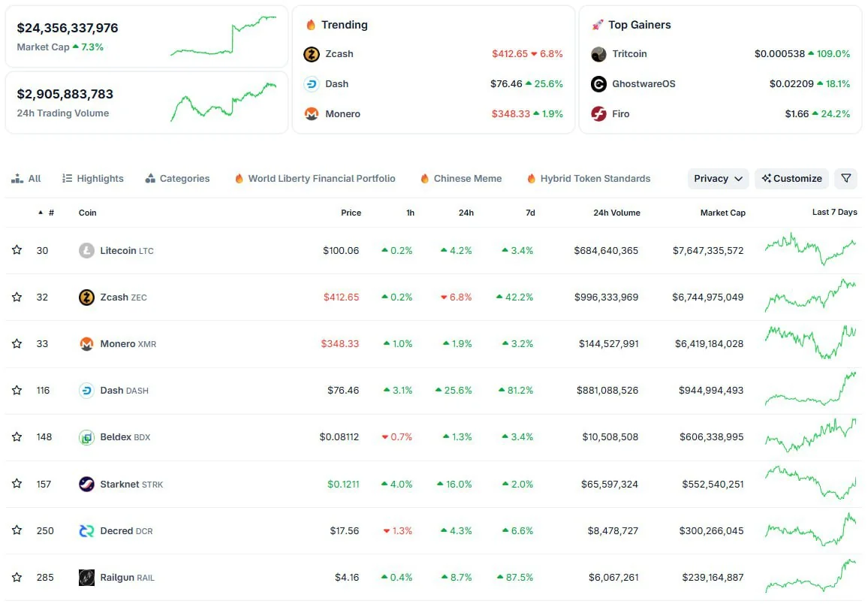Image resolution: width=868 pixels, height=604 pixels.
Task: Toggle the star next to Dash
Action: point(17,391)
